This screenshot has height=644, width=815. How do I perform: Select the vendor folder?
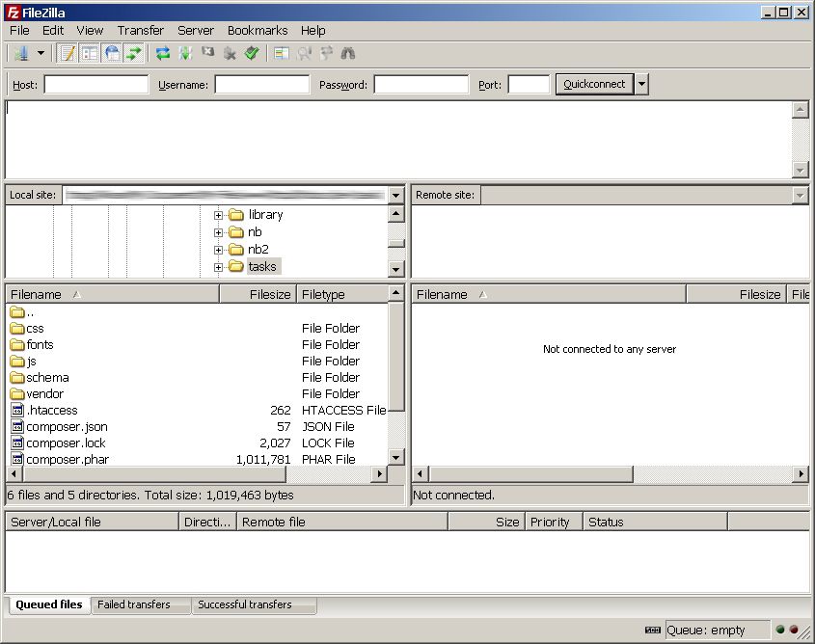(37, 393)
